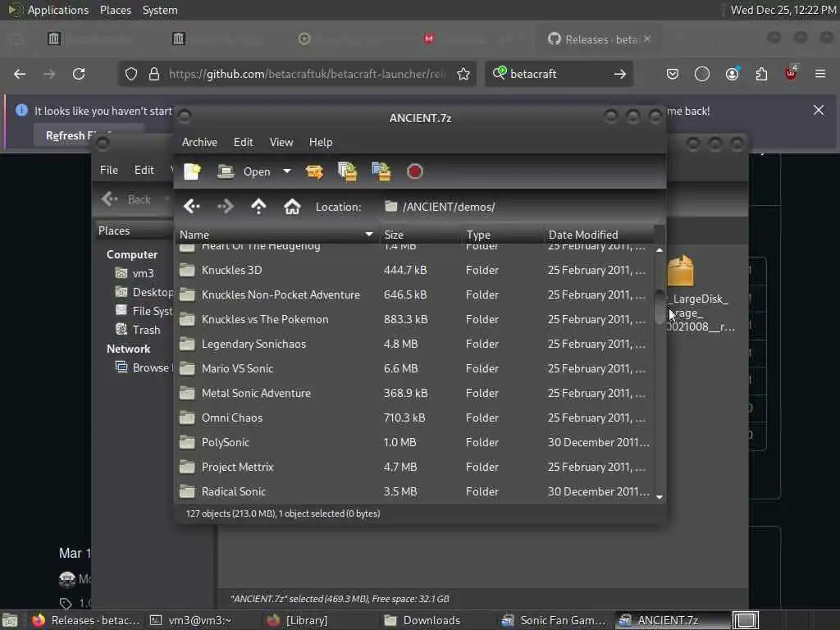The image size is (840, 630).
Task: Switch to vm3@vm3 terminal in taskbar
Action: tap(190, 620)
